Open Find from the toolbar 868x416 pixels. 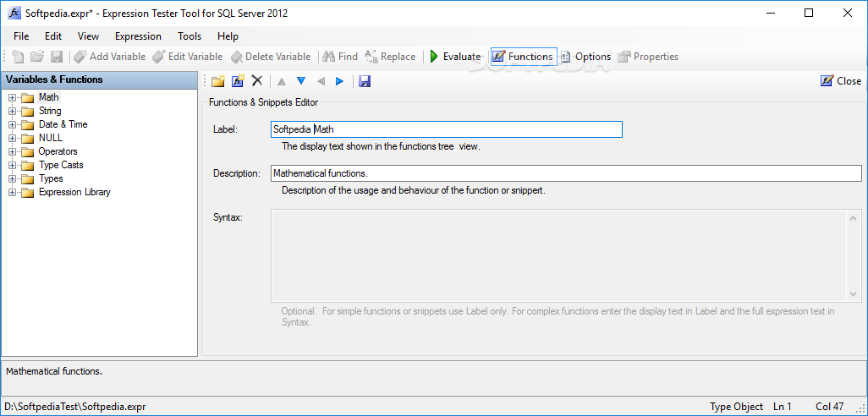(340, 57)
